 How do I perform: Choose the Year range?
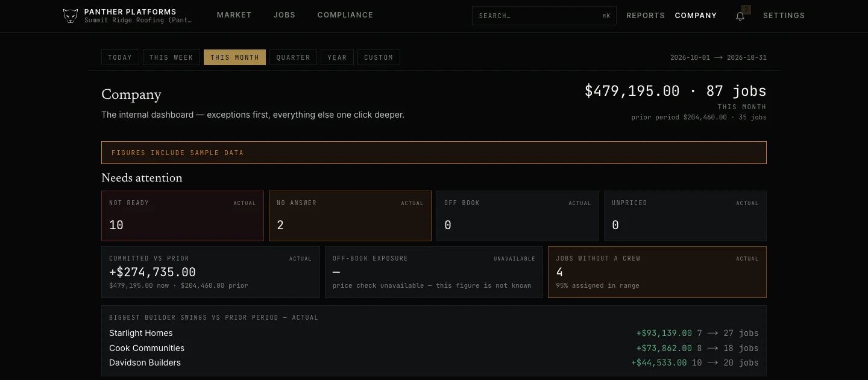point(337,57)
